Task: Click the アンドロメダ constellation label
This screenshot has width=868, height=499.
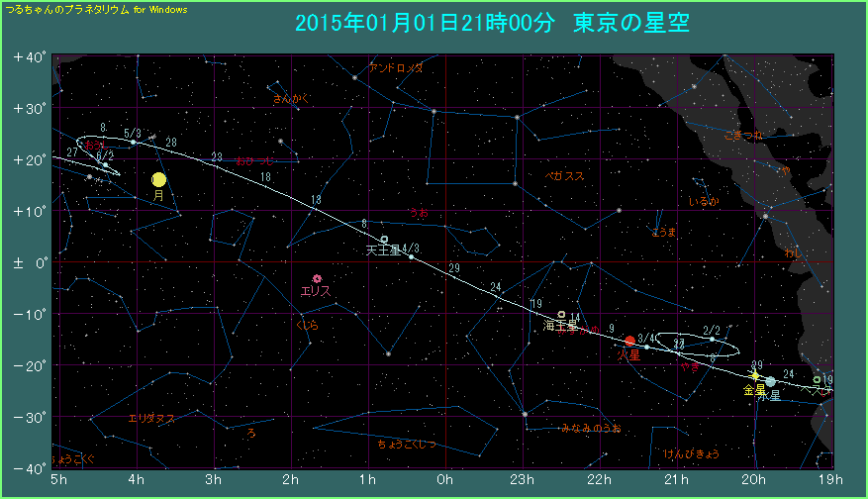Action: 395,68
